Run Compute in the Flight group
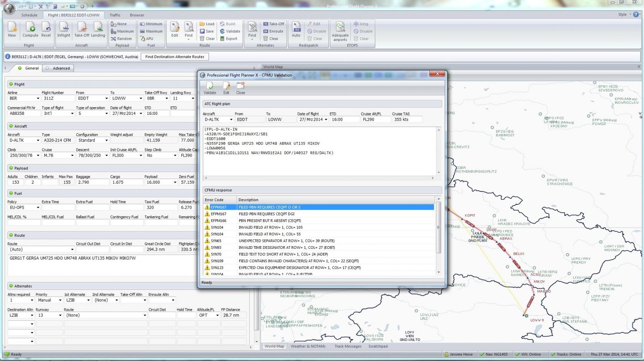 pyautogui.click(x=30, y=29)
